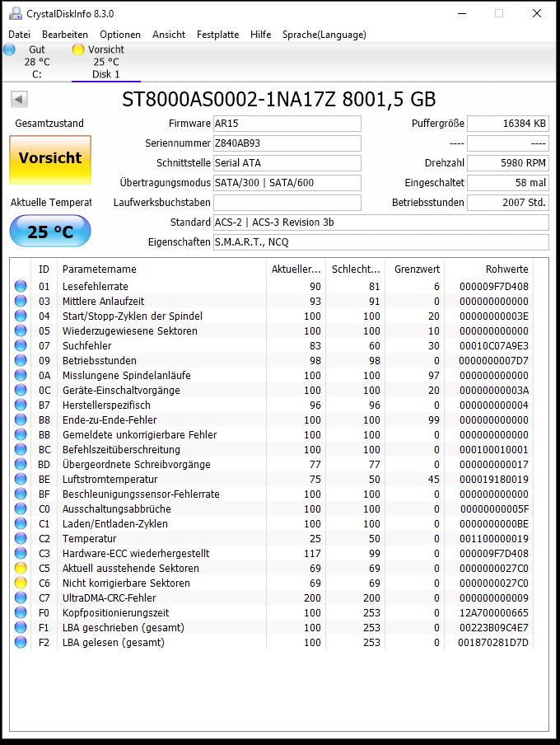Open the Bearbeiten menu
This screenshot has height=745, width=560.
64,35
